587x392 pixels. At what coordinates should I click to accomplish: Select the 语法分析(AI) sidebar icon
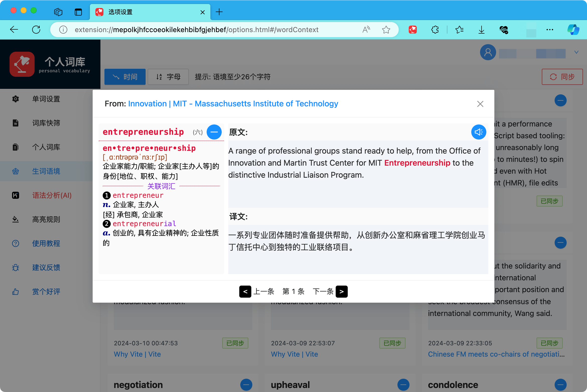click(x=16, y=195)
